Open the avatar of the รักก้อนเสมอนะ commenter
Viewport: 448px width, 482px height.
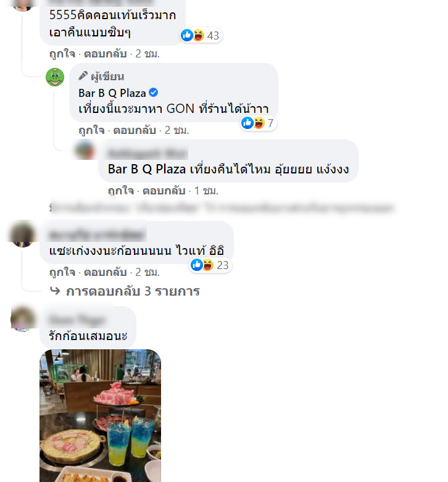tap(23, 319)
